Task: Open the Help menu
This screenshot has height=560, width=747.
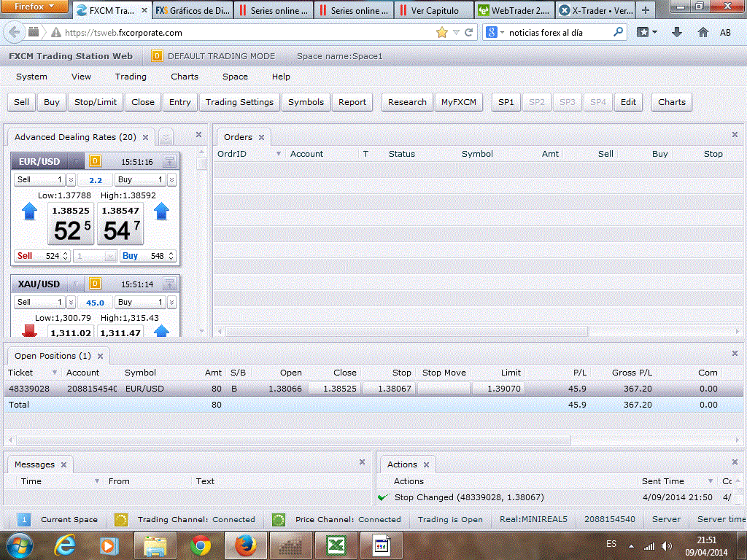Action: click(x=281, y=76)
